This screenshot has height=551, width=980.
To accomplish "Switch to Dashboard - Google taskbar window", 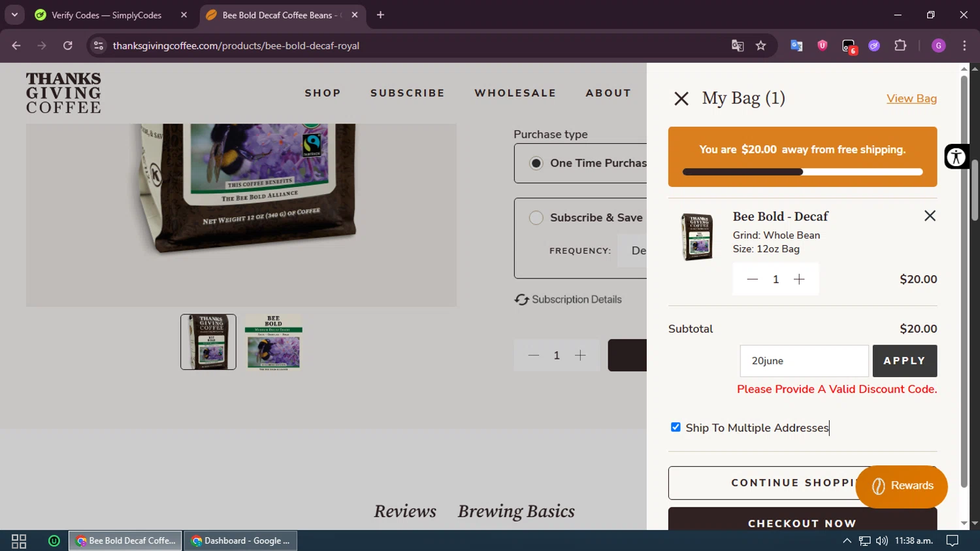I will pyautogui.click(x=241, y=541).
